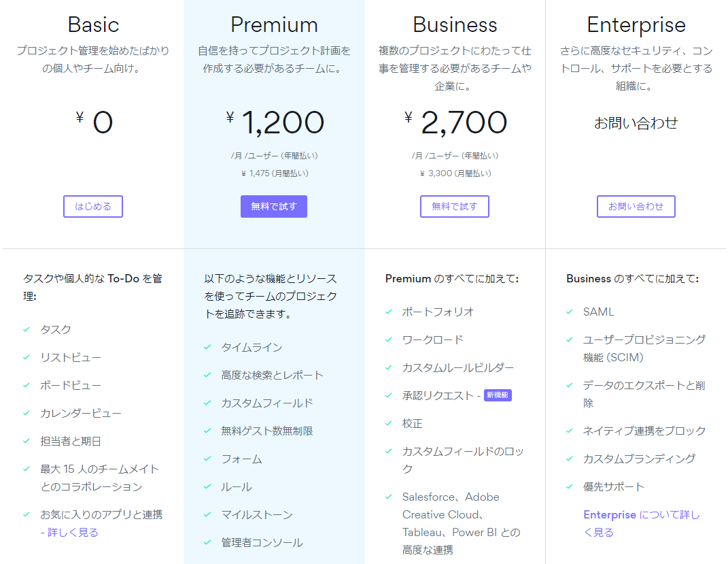Screen dimensions: 728x564
Task: Click the checkmark icon beside 優先サポート
Action: (570, 486)
